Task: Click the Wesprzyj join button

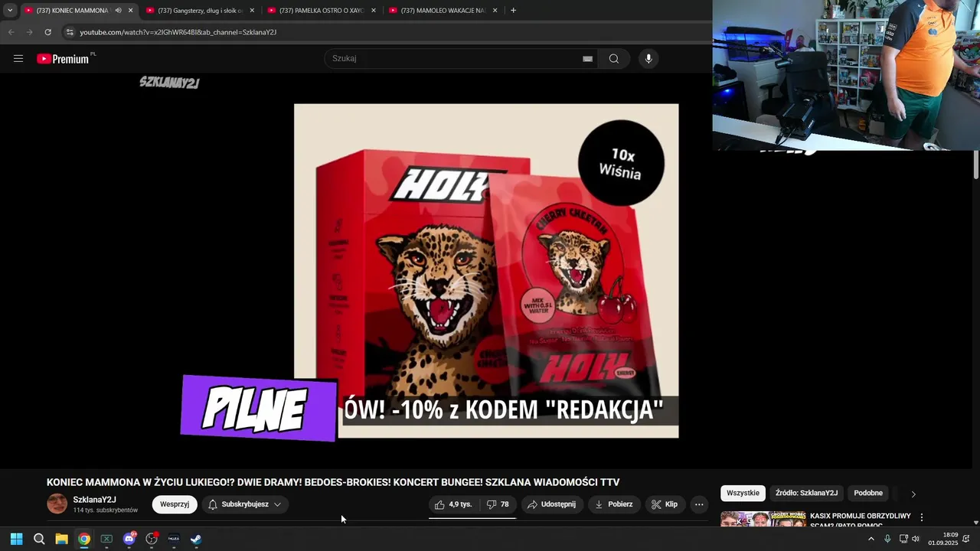Action: (x=175, y=504)
